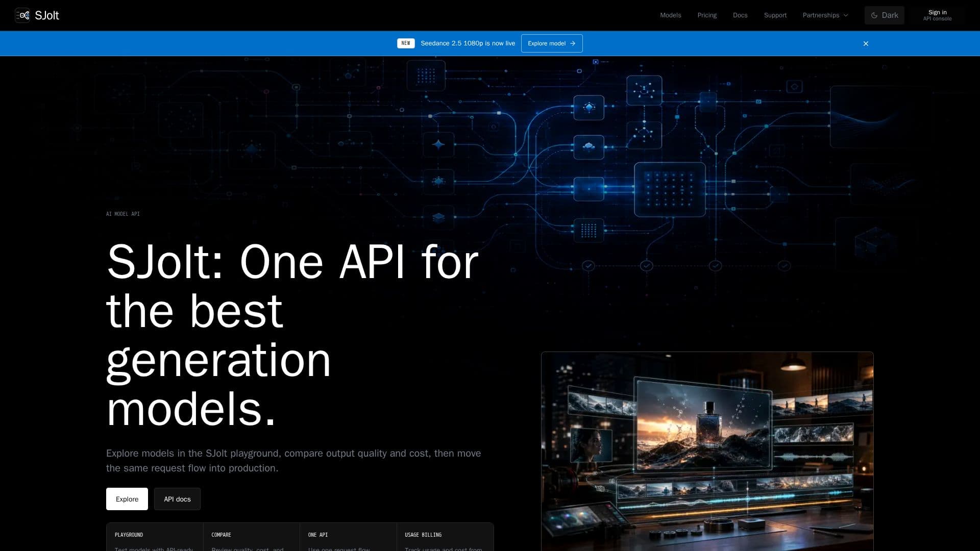The width and height of the screenshot is (980, 551).
Task: Click the white Explore button
Action: [127, 499]
